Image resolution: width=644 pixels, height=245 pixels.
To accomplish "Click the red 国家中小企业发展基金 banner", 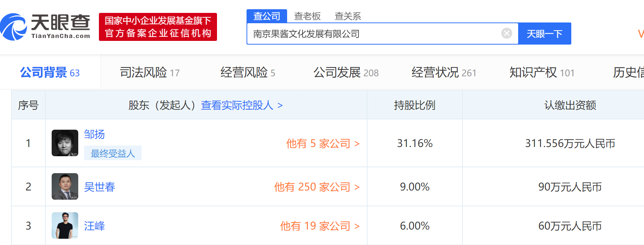I will click(x=158, y=27).
